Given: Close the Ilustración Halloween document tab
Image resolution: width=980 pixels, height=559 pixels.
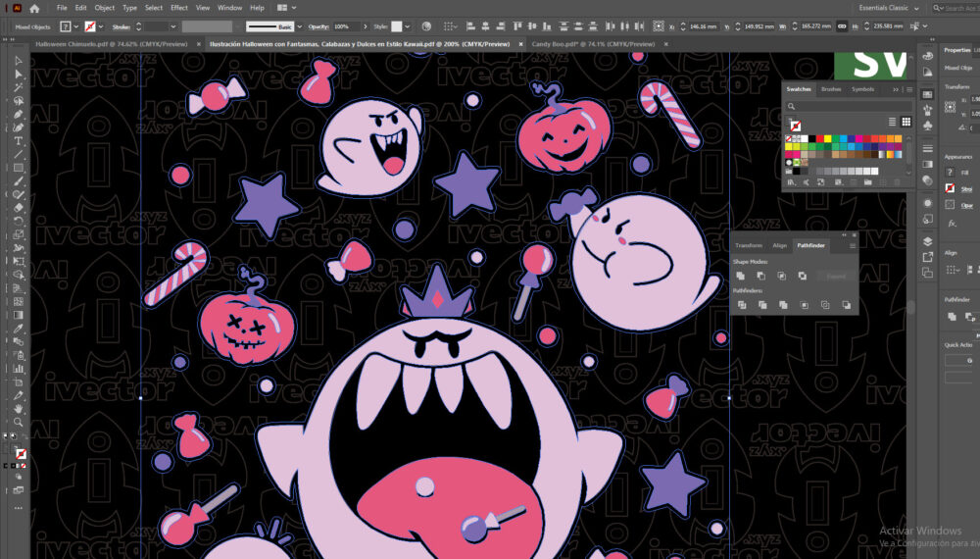Looking at the screenshot, I should (520, 44).
